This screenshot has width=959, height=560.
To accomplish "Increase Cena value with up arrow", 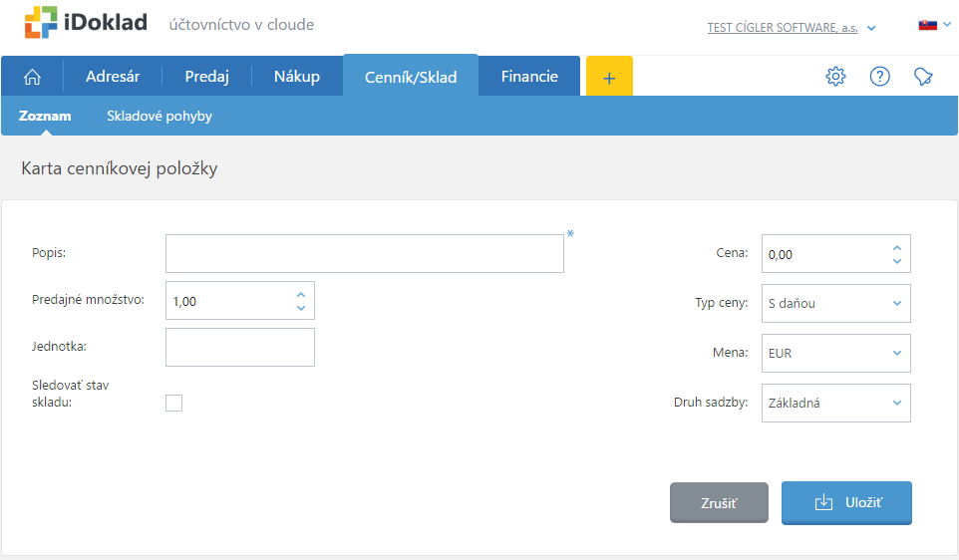I will pos(897,248).
